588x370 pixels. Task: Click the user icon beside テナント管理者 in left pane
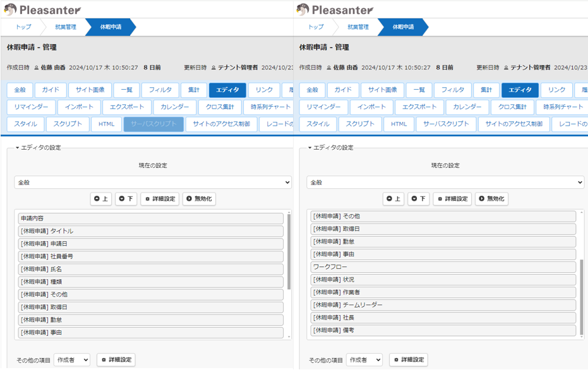(x=213, y=68)
